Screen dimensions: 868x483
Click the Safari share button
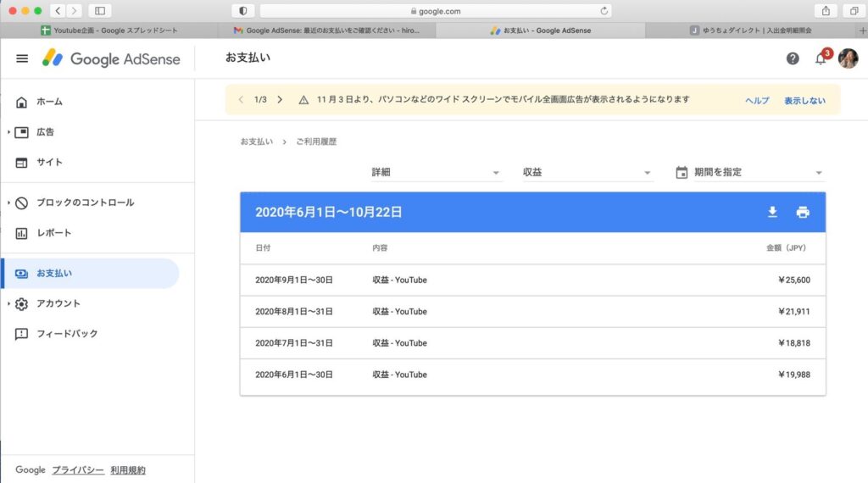(x=826, y=10)
